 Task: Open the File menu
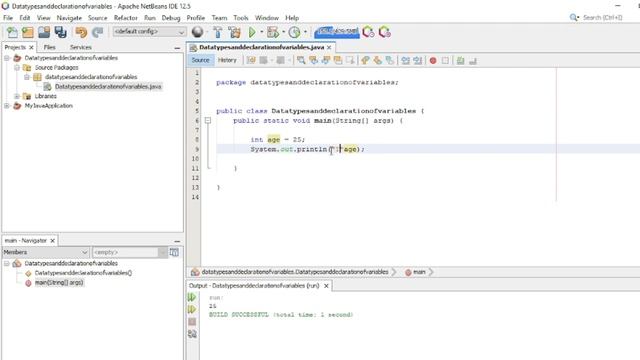[x=8, y=18]
